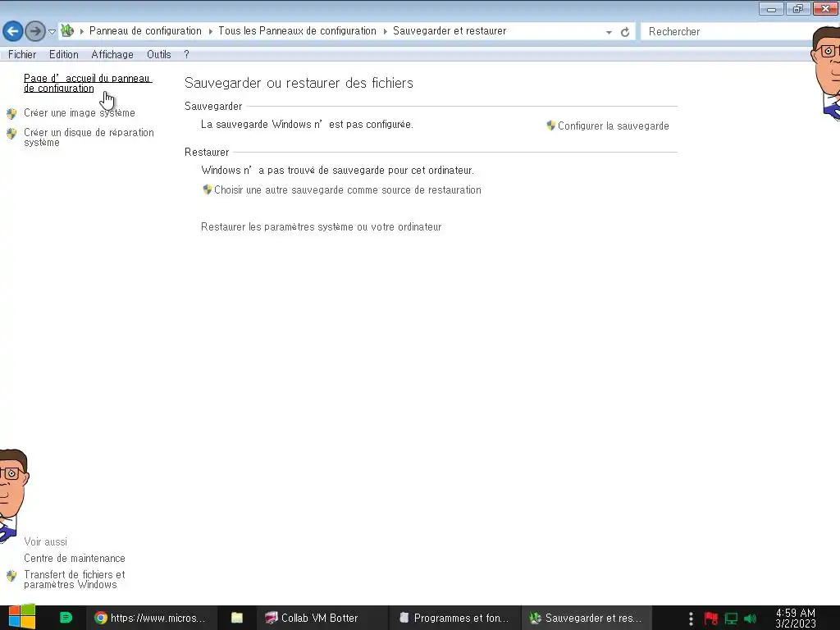Open the green chat app in taskbar
840x630 pixels.
tap(66, 618)
